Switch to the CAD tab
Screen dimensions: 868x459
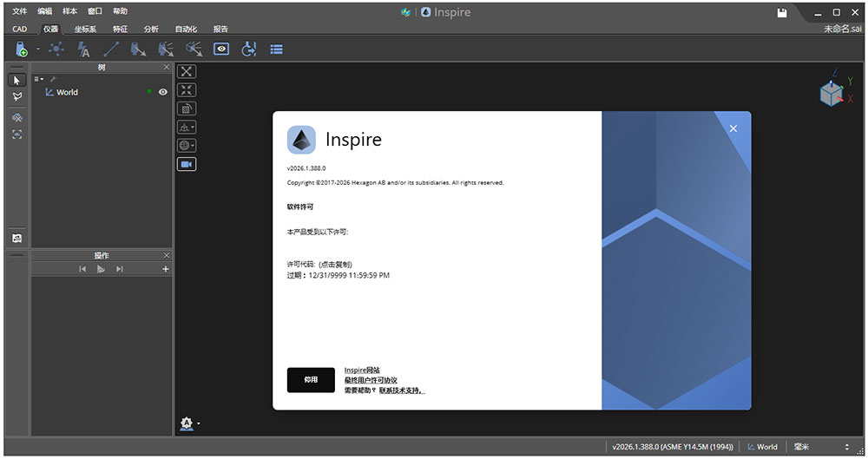click(20, 29)
